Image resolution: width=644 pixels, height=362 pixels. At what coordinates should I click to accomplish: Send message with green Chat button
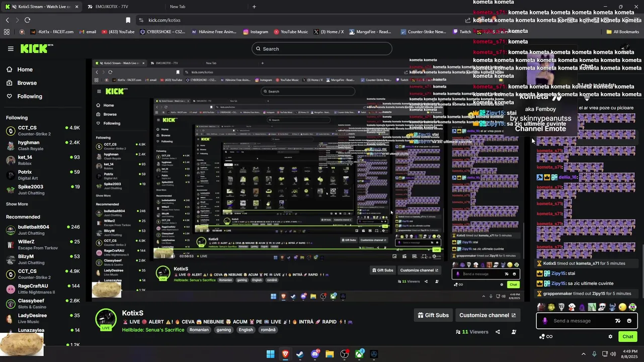tap(628, 337)
